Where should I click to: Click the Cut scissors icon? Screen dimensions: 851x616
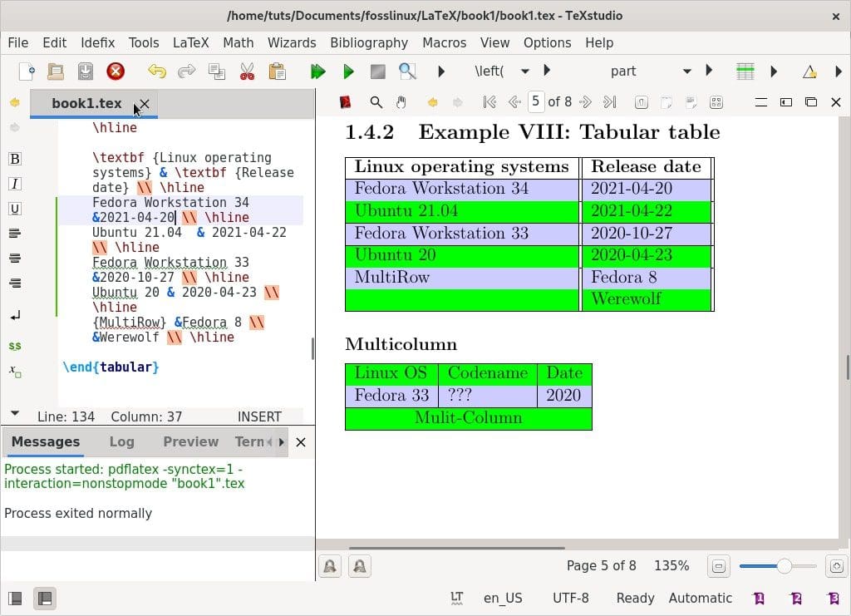tap(246, 71)
